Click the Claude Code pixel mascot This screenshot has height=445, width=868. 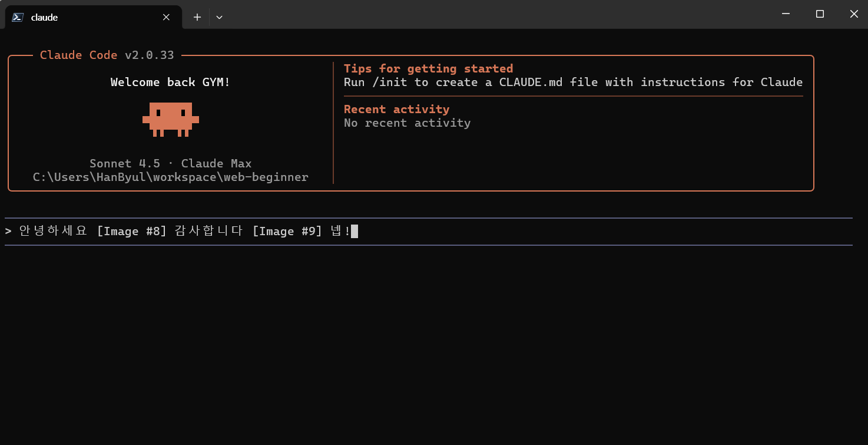(171, 119)
